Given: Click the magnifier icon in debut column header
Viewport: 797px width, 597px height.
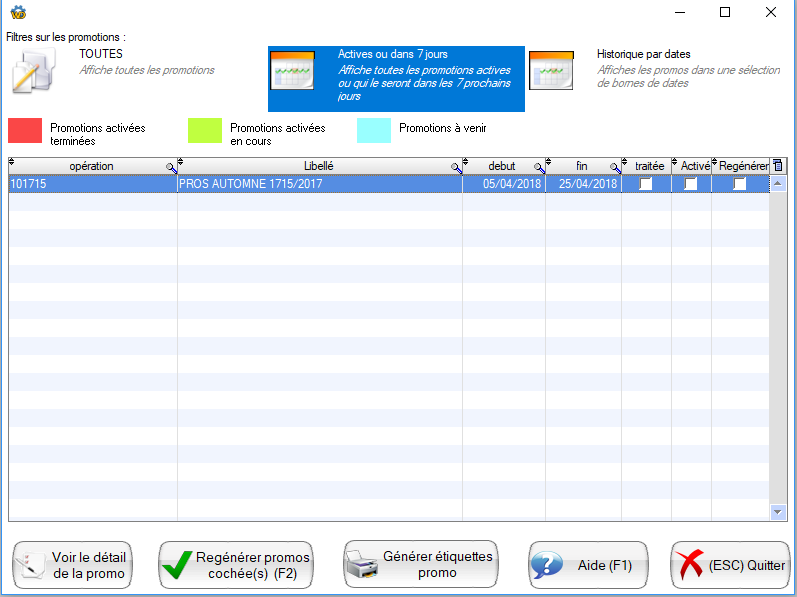Looking at the screenshot, I should click(x=539, y=168).
